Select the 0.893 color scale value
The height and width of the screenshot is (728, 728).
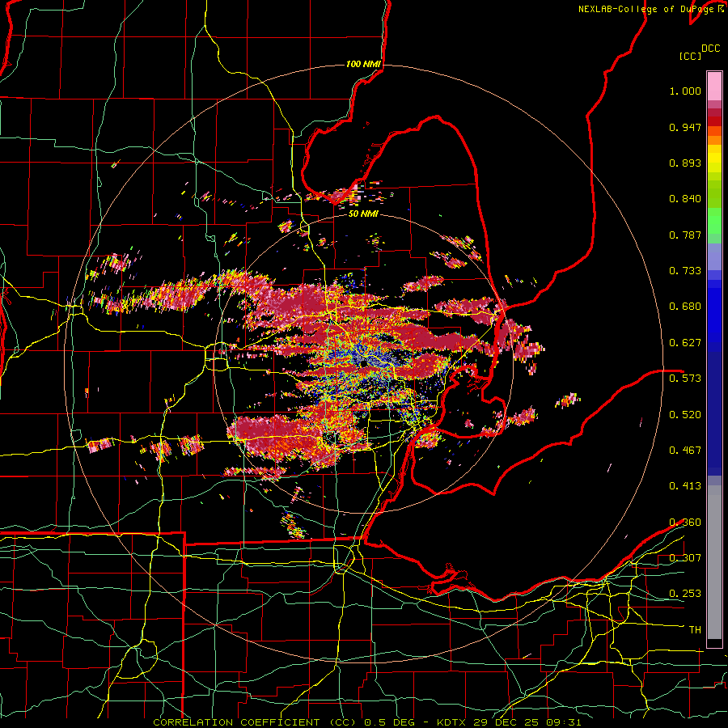tap(685, 163)
